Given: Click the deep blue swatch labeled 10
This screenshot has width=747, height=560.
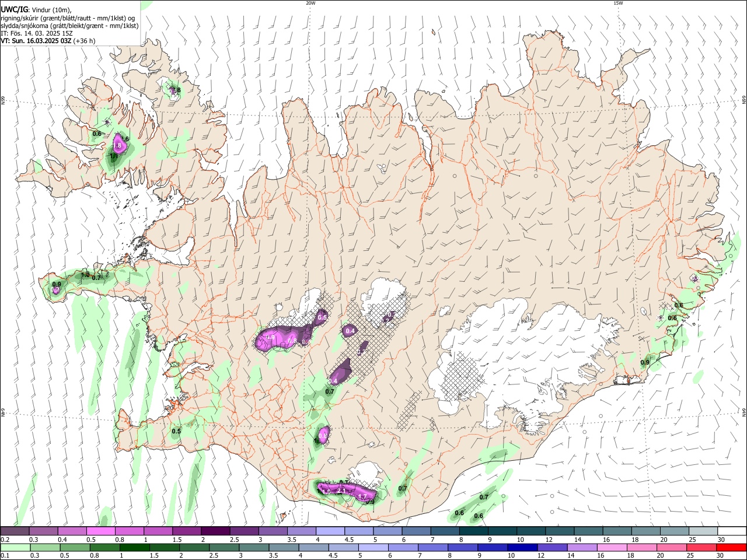Looking at the screenshot, I should click(x=523, y=547).
